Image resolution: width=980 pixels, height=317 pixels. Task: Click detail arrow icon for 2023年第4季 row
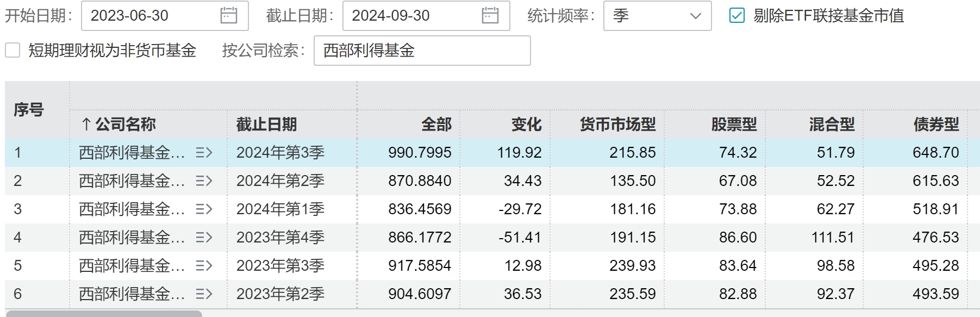click(x=204, y=238)
